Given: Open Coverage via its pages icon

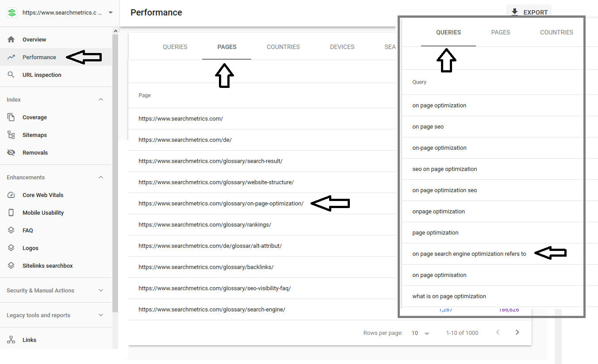Looking at the screenshot, I should (11, 117).
